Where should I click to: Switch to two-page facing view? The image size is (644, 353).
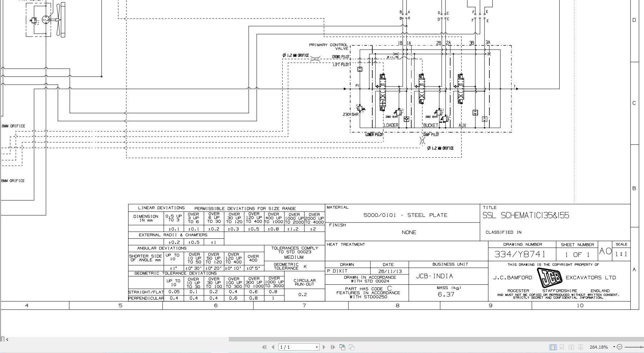click(571, 347)
